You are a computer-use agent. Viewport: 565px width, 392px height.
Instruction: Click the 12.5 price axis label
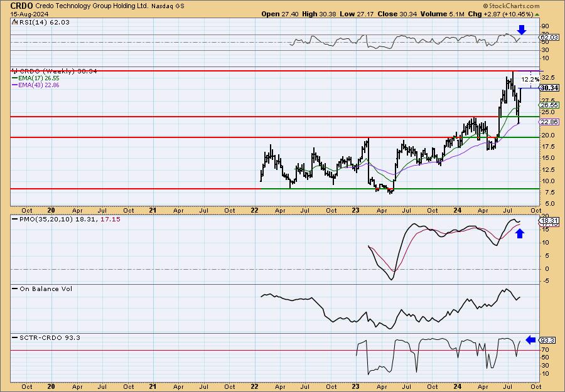pos(547,169)
